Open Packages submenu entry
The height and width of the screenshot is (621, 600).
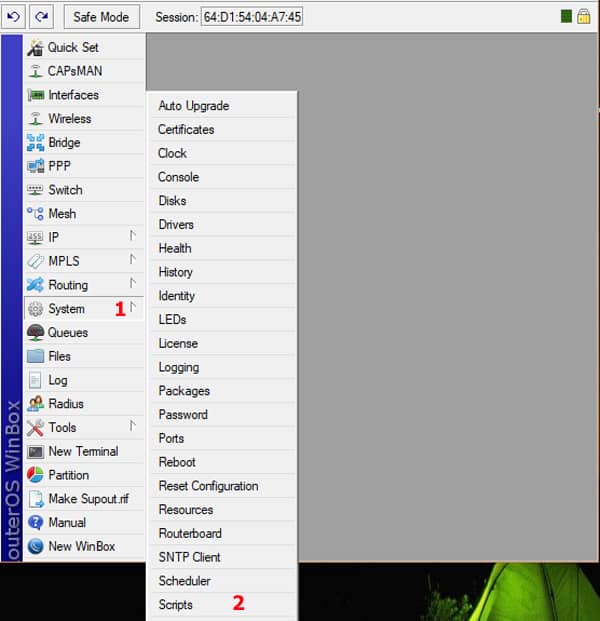pos(224,391)
